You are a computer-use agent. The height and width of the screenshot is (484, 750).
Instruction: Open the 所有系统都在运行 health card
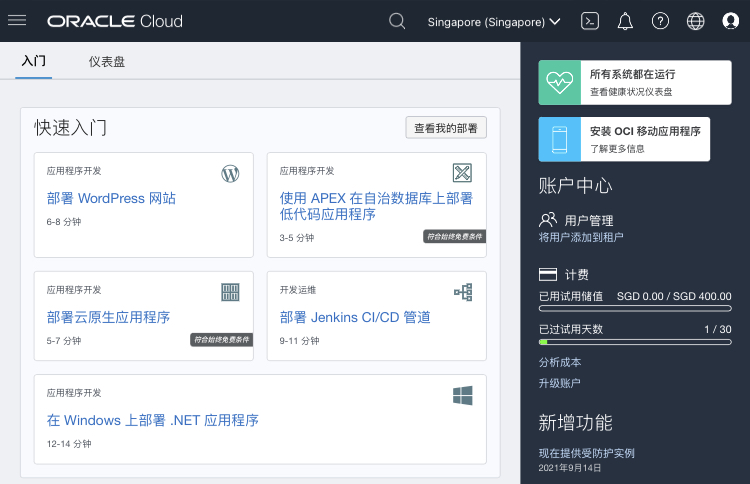click(x=624, y=82)
